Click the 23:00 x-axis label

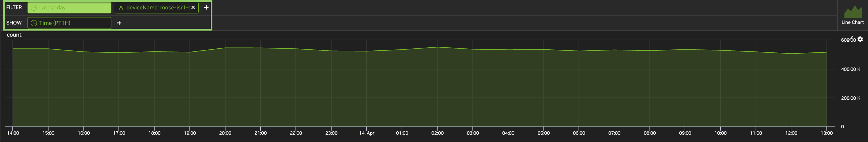(331, 133)
